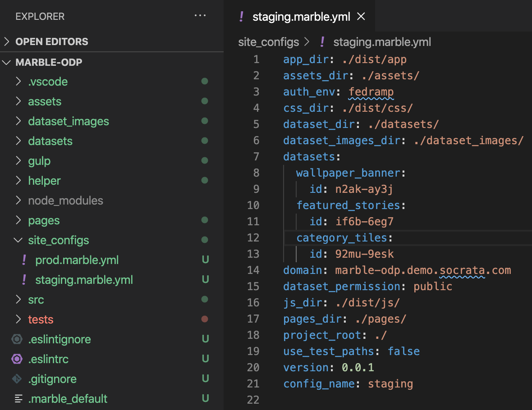Click the untracked U badge for .gitignore
The image size is (532, 410).
coord(205,378)
